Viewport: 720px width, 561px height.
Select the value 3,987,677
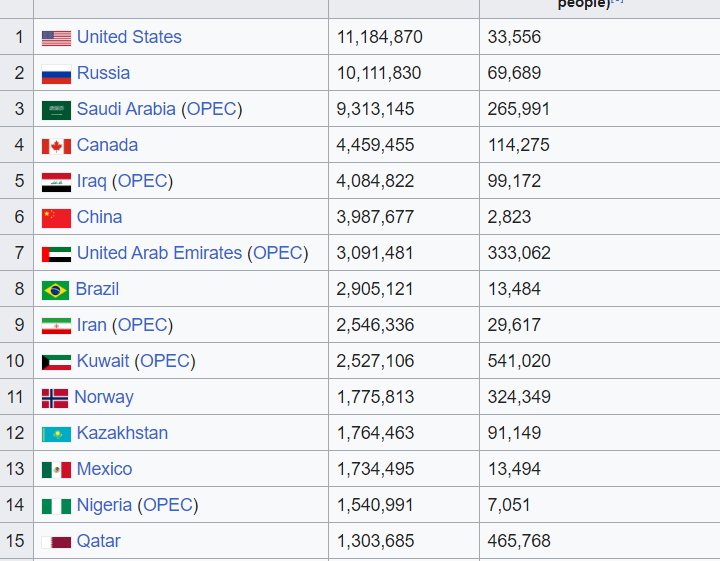(x=375, y=217)
